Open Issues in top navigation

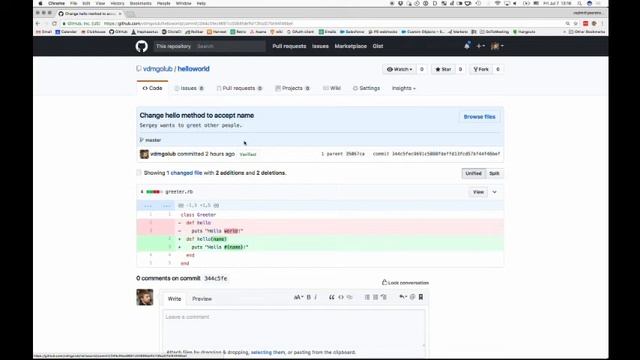[x=320, y=46]
